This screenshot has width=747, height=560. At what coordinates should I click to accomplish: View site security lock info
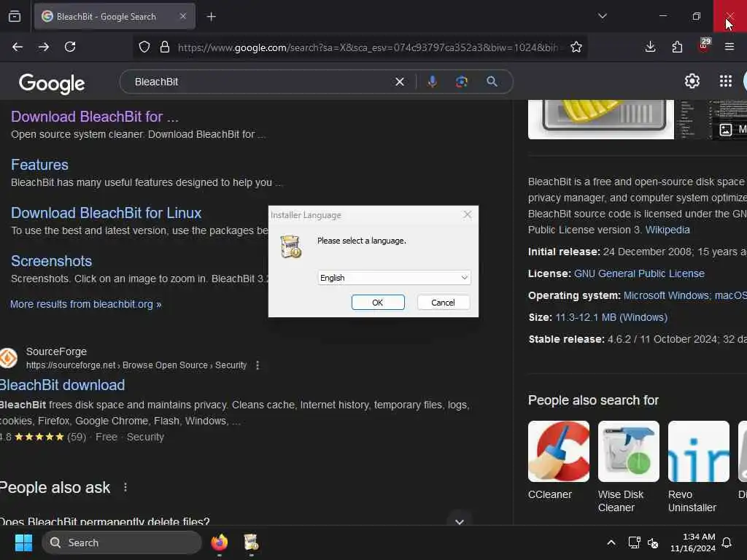click(165, 47)
